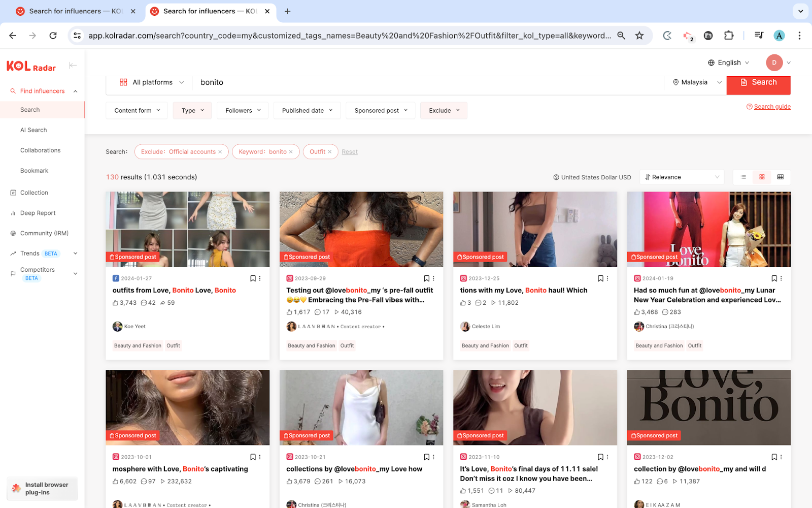Bookmark the Celeste Lim post
The height and width of the screenshot is (508, 812).
tap(600, 278)
